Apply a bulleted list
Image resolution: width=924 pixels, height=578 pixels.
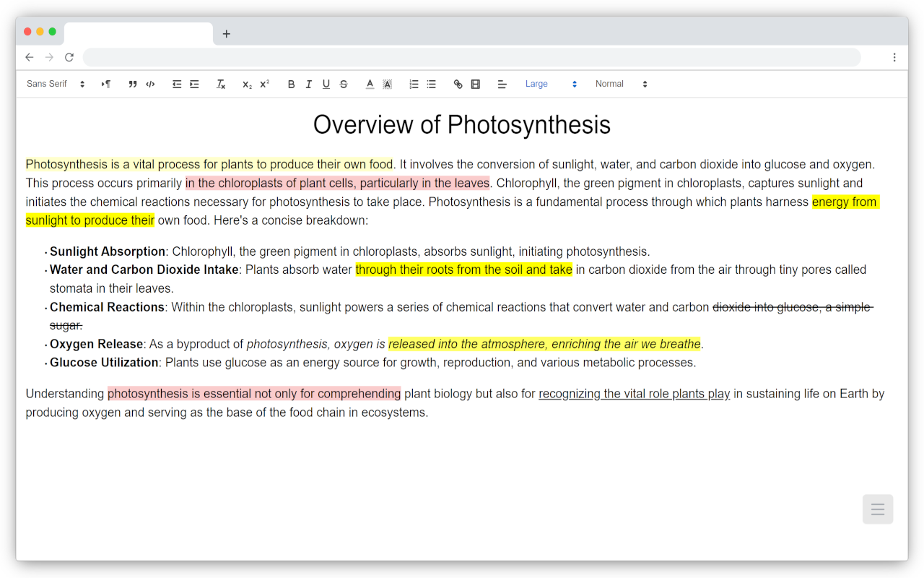(x=431, y=84)
